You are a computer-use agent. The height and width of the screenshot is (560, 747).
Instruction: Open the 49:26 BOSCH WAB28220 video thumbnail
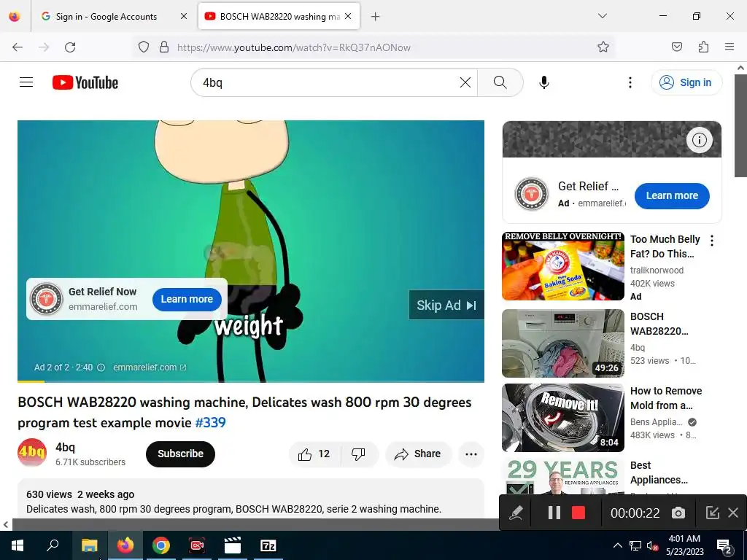[x=562, y=343]
